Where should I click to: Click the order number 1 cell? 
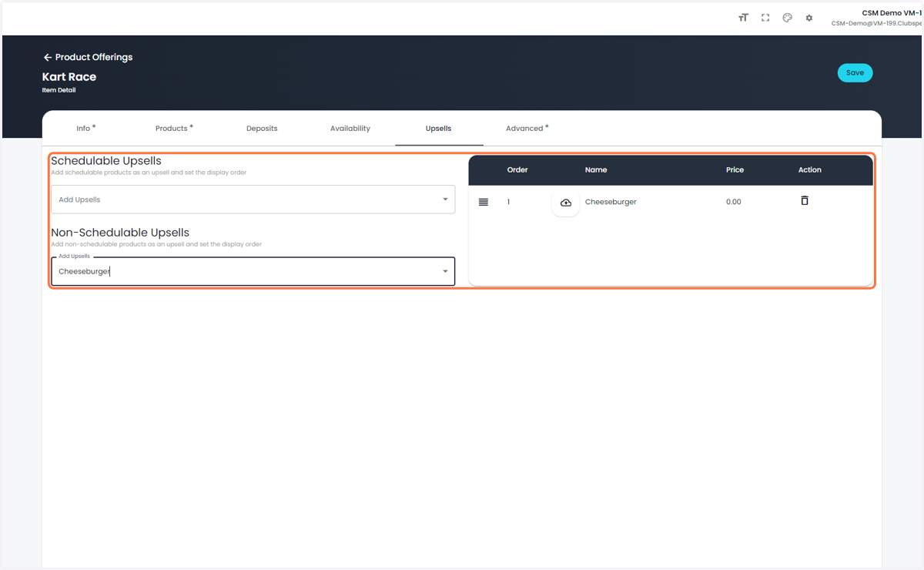click(508, 202)
